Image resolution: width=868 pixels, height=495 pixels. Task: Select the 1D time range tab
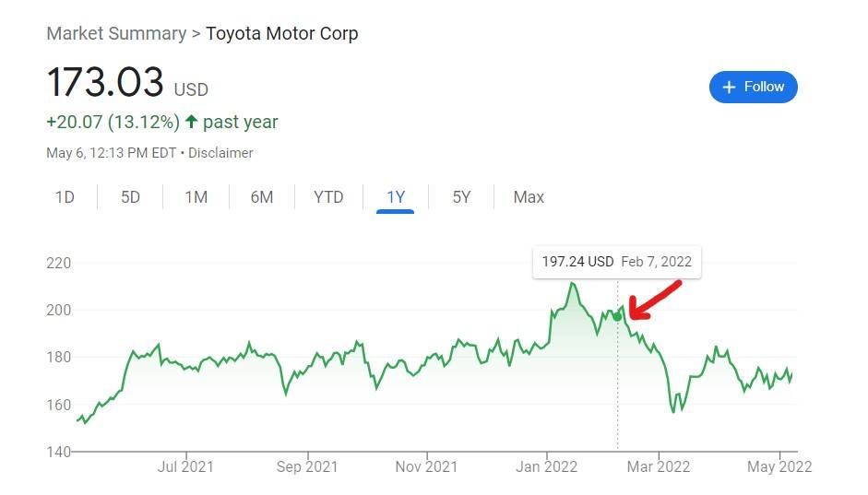coord(65,197)
